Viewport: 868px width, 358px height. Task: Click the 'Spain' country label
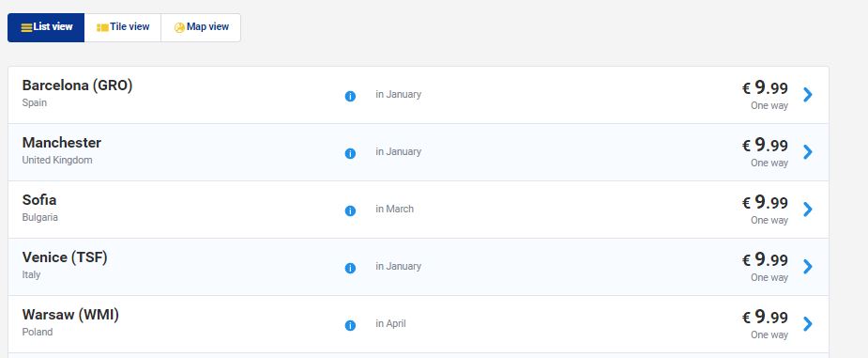35,103
